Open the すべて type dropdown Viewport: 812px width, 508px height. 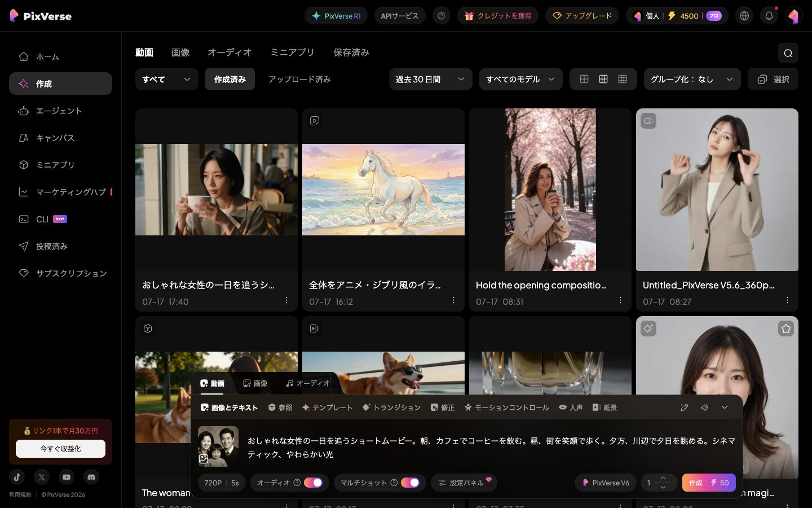[x=167, y=79]
